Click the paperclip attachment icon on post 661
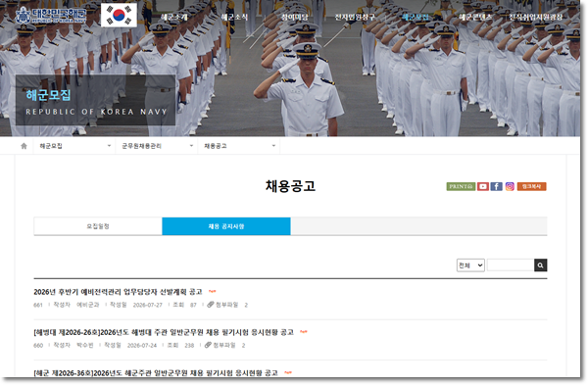This screenshot has width=588, height=385. click(x=211, y=305)
